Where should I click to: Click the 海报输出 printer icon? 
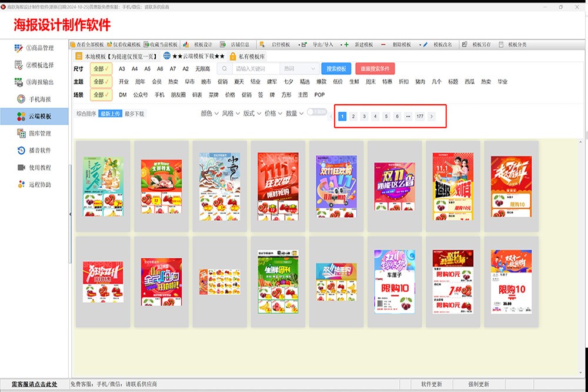pos(18,82)
